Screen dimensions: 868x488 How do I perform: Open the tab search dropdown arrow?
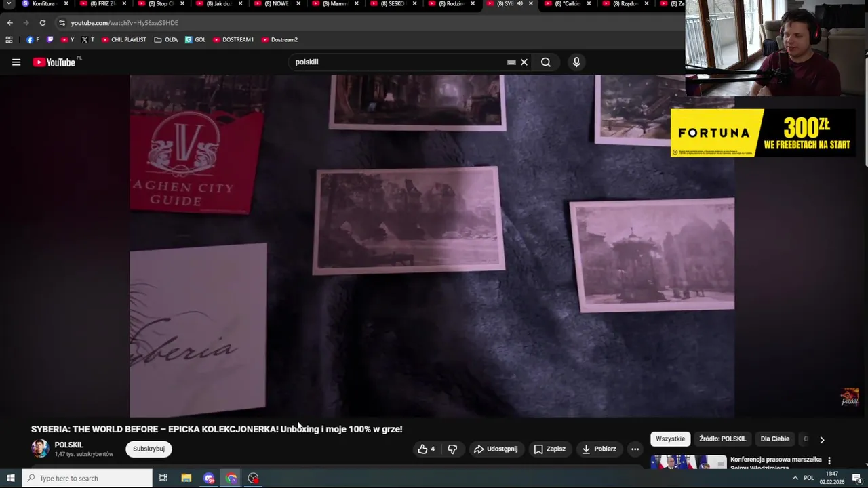(x=9, y=4)
